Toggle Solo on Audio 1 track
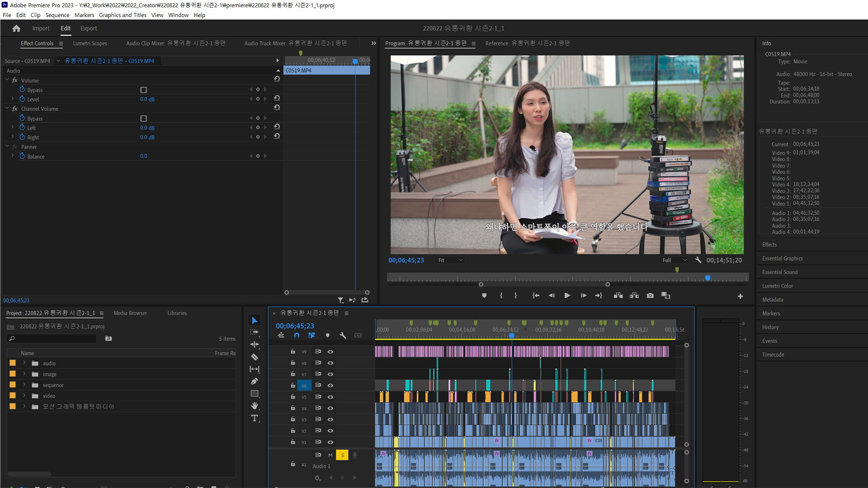 [x=342, y=455]
